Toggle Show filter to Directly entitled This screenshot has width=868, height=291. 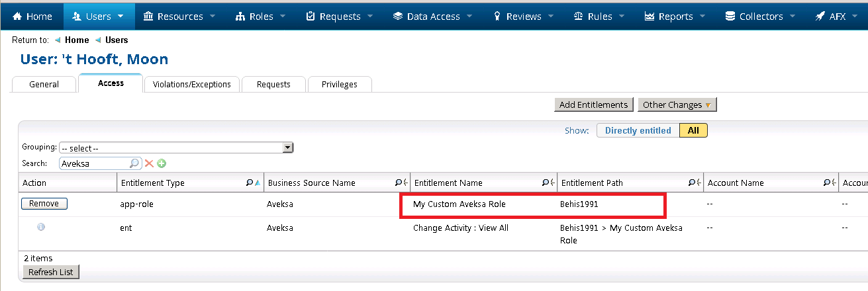(638, 130)
